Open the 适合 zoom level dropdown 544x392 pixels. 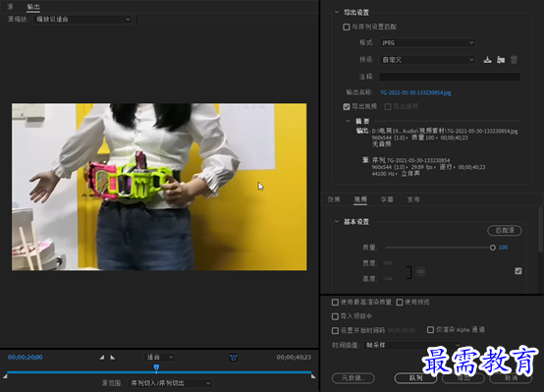tap(160, 357)
